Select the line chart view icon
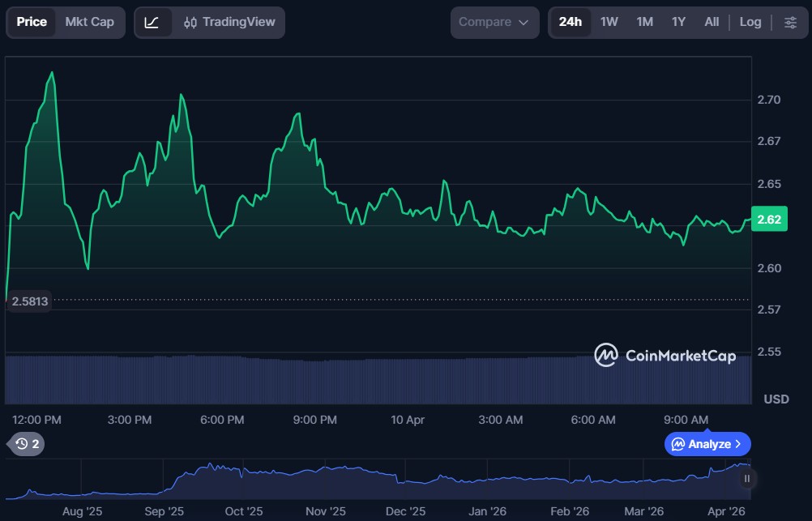Viewport: 812px width, 521px height. 152,22
